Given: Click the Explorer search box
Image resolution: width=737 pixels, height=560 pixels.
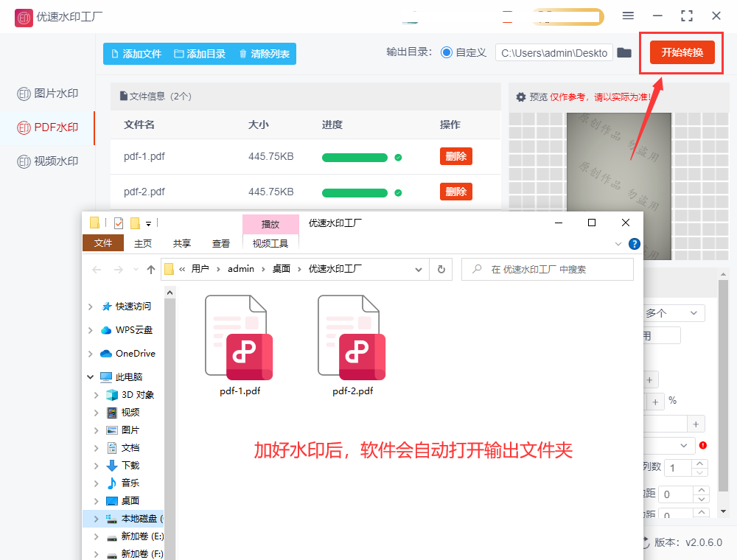Looking at the screenshot, I should pos(548,270).
